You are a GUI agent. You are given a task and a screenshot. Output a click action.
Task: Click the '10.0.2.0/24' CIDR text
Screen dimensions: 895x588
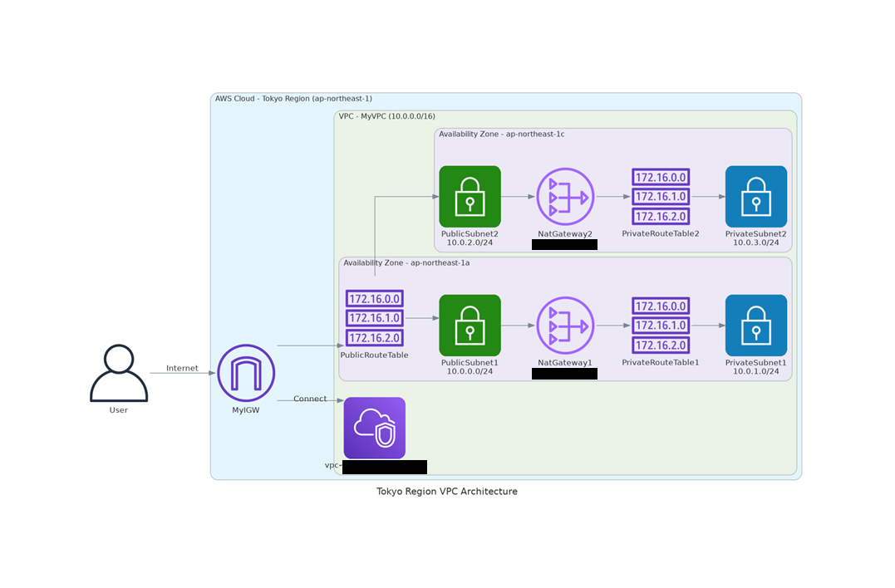470,243
